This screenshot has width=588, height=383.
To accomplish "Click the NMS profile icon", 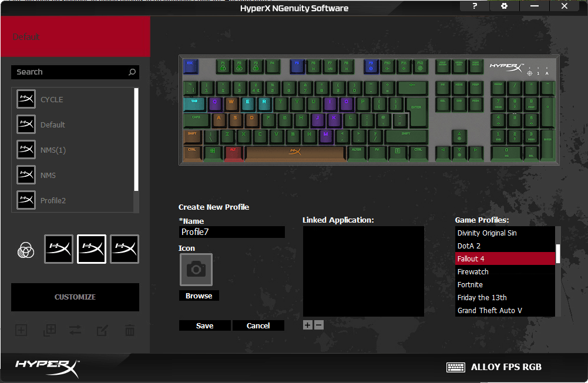I will pyautogui.click(x=26, y=175).
